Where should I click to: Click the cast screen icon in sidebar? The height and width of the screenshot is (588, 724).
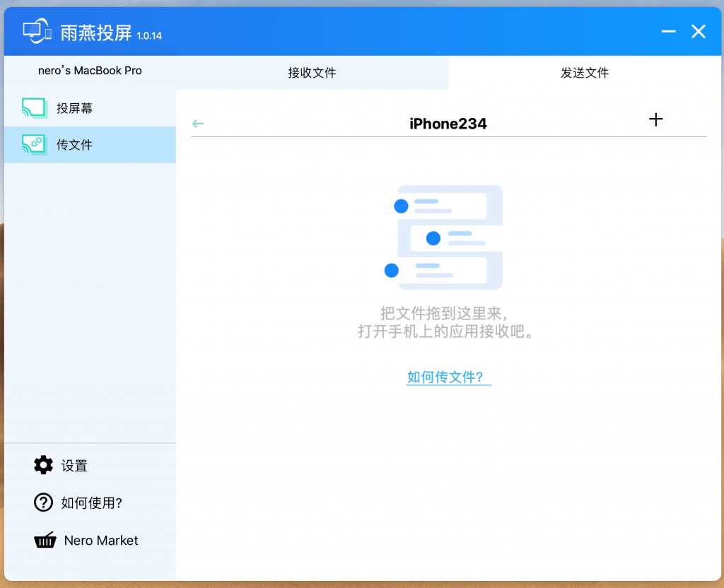coord(33,108)
